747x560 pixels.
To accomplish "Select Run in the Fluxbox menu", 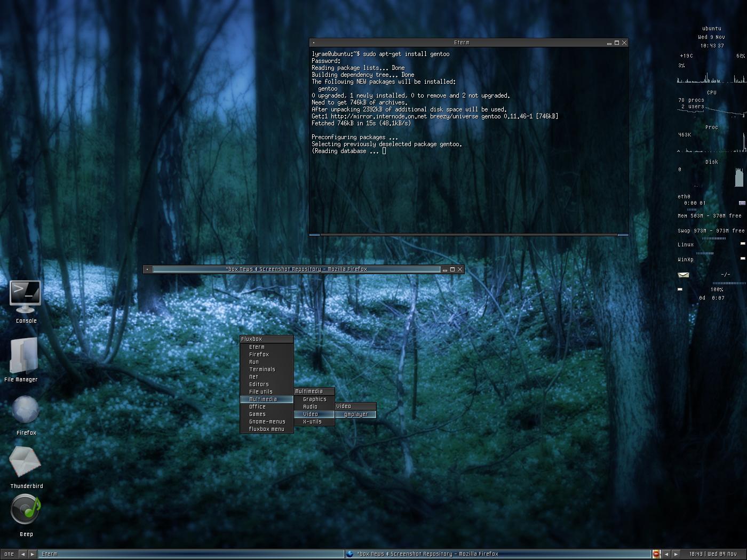I will [x=267, y=362].
